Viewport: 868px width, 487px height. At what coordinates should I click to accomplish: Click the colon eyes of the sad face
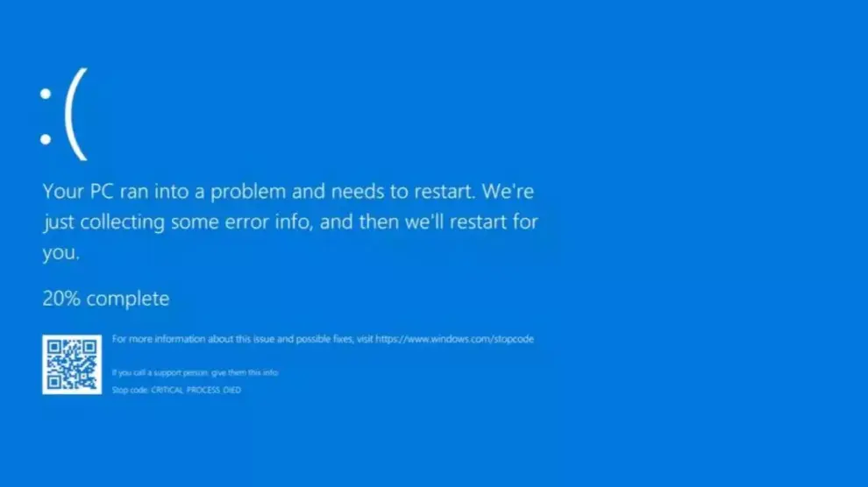tap(46, 116)
